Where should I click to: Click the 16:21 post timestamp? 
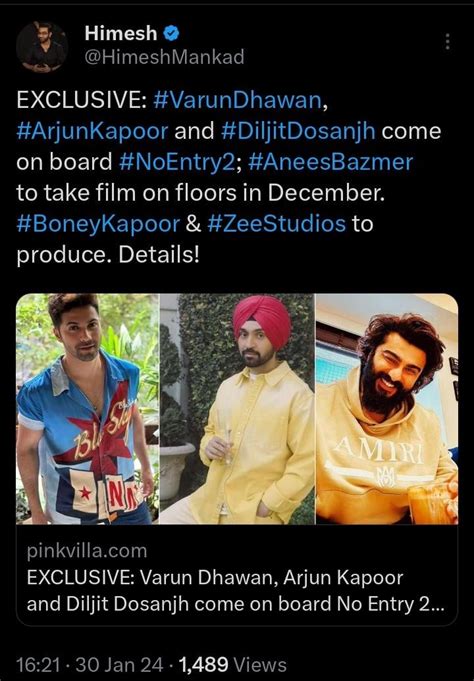click(38, 664)
